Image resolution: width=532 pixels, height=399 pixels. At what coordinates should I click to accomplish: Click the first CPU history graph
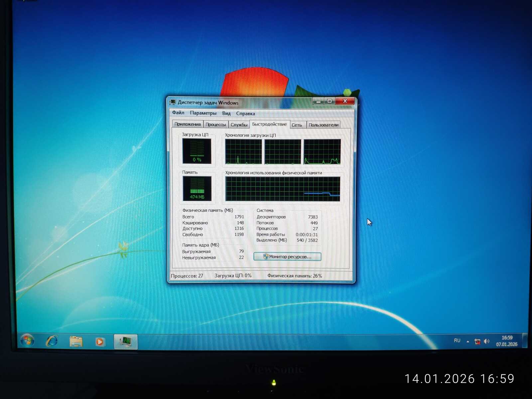click(243, 152)
